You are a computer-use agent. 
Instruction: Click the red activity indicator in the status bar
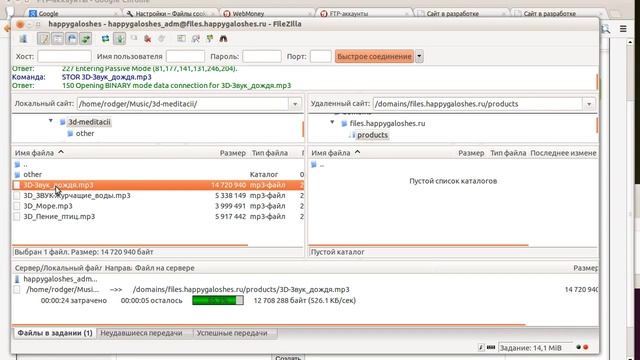click(x=586, y=347)
